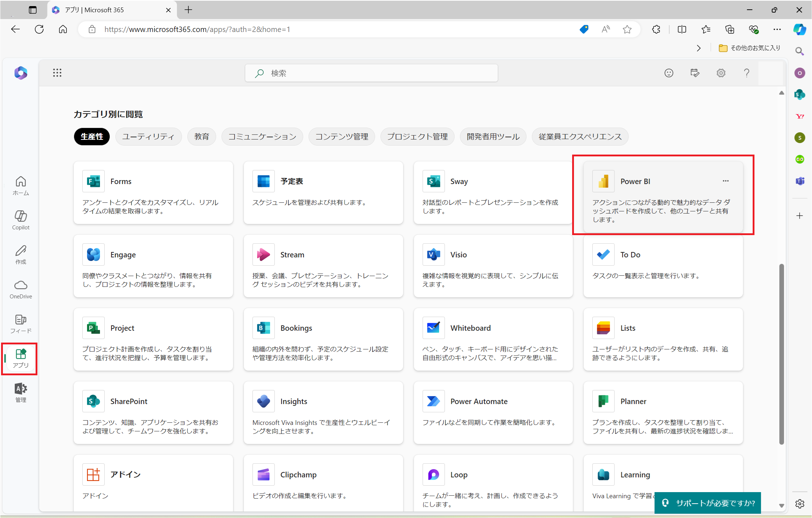Open the アドイン app icon

93,475
